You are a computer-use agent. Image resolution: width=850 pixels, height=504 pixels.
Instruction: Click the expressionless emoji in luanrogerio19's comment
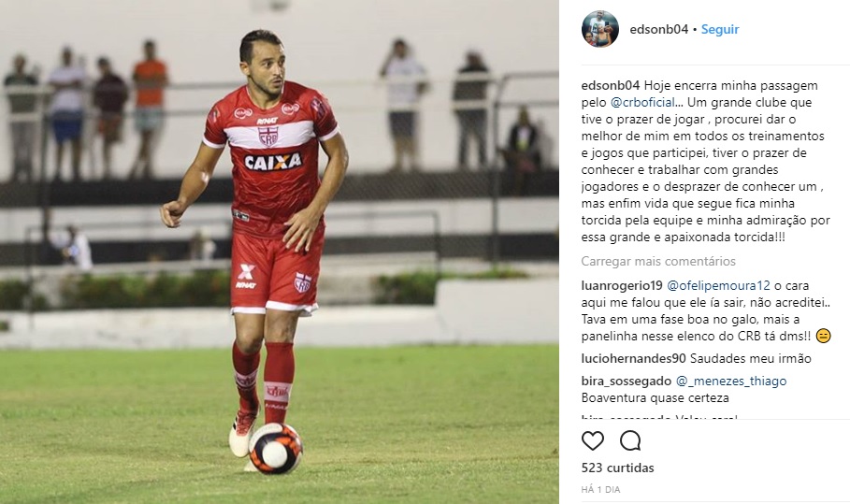[x=823, y=336]
